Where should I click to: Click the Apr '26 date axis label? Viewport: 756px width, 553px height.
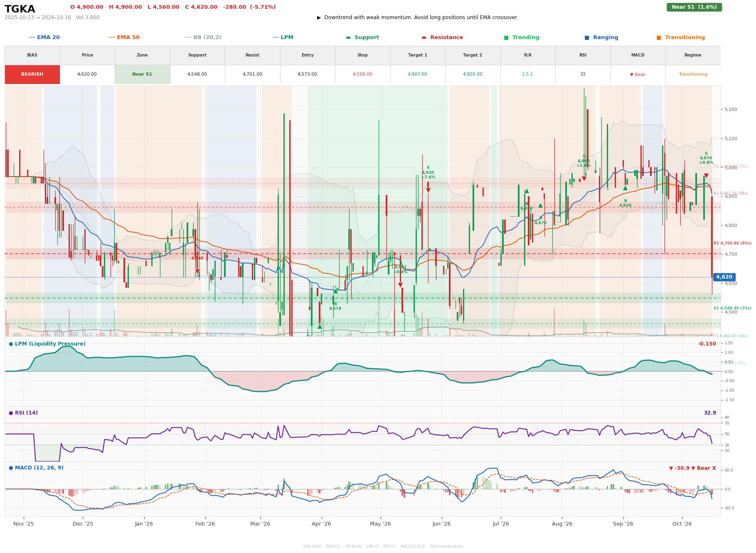click(321, 524)
